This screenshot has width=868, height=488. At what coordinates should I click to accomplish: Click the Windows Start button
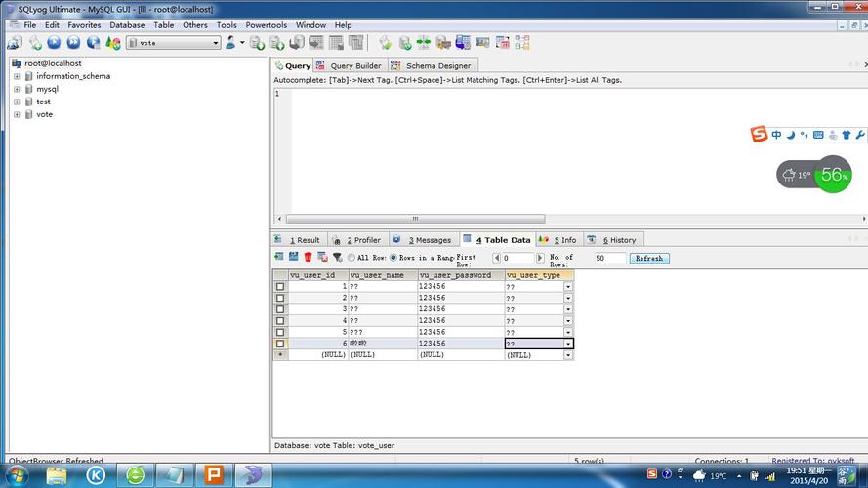17,475
